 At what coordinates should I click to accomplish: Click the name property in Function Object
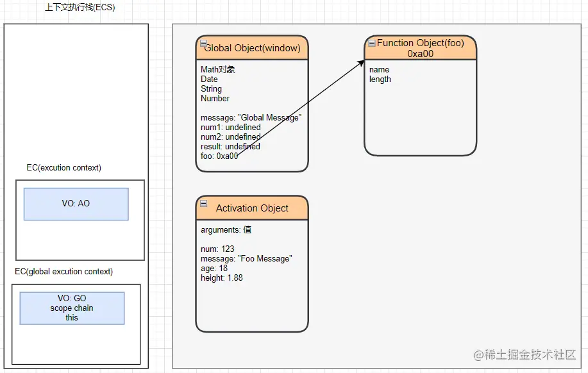[379, 70]
